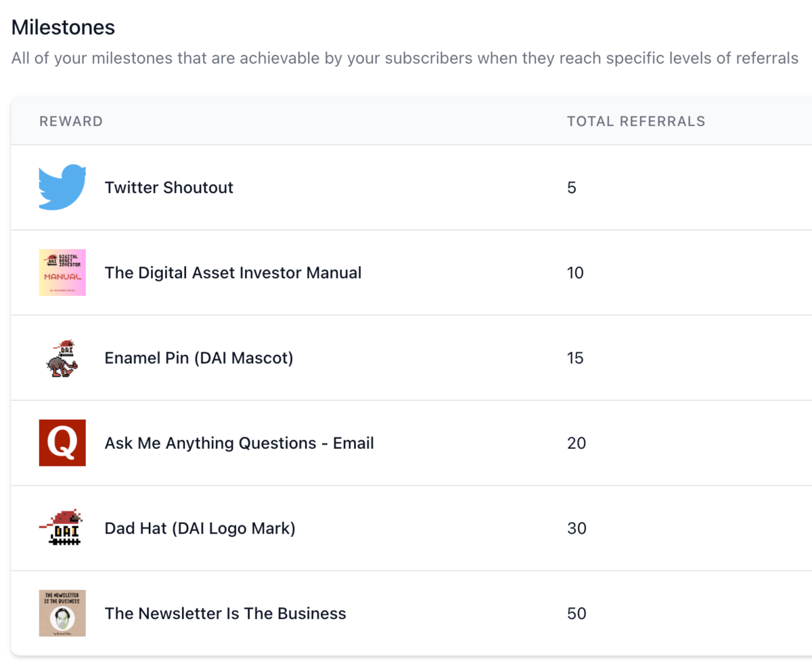Click the 20 referrals value for Ask Me Anything
812x671 pixels.
tap(577, 443)
